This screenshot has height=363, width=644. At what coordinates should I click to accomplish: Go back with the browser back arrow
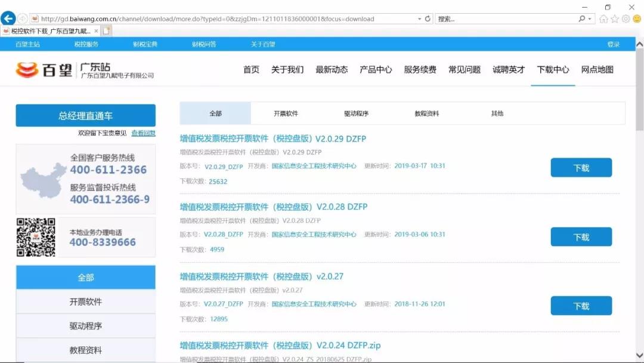tap(8, 19)
